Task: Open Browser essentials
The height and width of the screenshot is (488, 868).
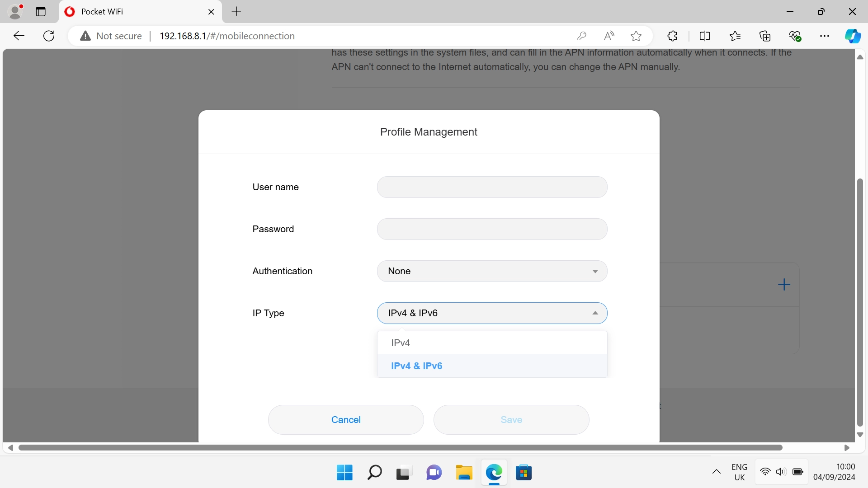Action: tap(796, 36)
